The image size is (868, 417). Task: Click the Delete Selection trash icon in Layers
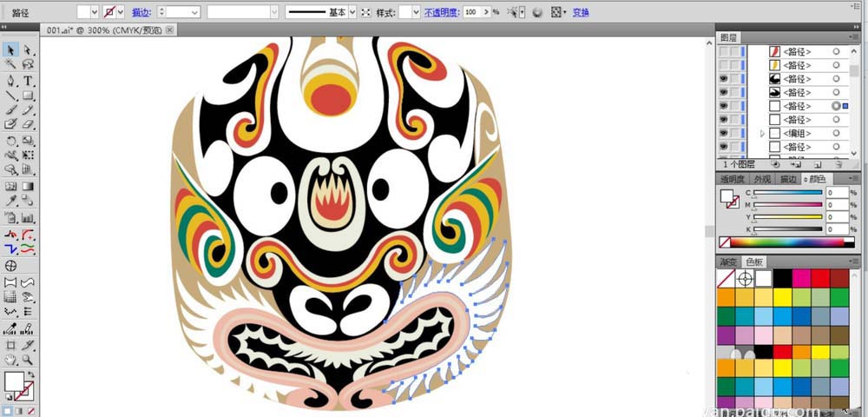(x=839, y=163)
